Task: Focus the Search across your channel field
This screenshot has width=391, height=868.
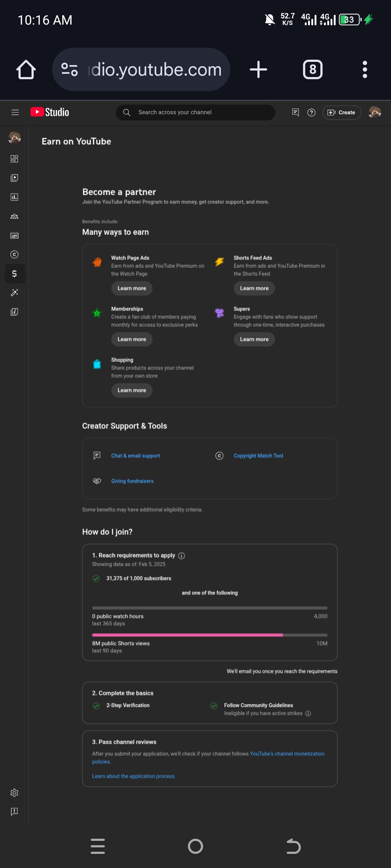Action: tap(195, 112)
